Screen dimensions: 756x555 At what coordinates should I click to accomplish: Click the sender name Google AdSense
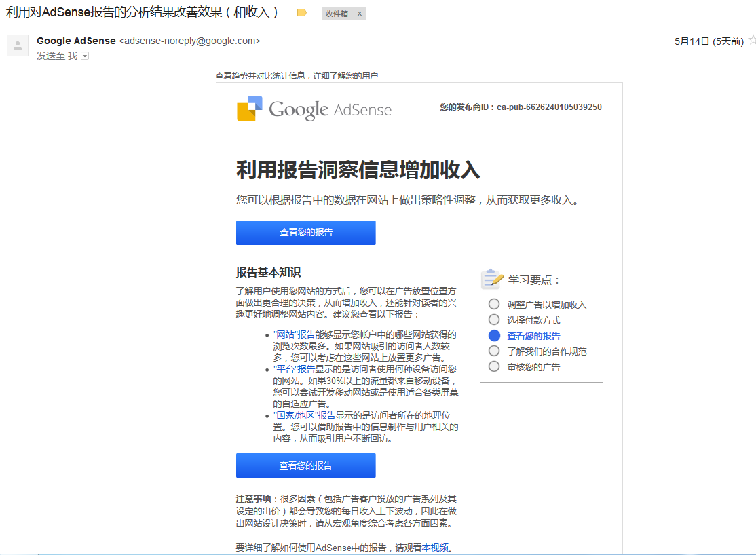[76, 41]
